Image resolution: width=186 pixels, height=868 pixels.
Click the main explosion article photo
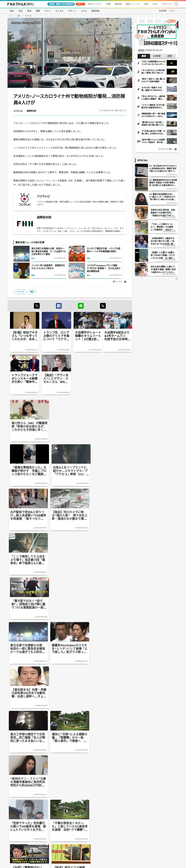tap(70, 53)
